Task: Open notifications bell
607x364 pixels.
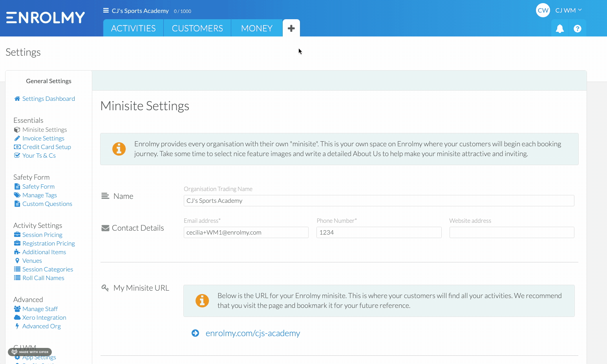Action: tap(560, 29)
